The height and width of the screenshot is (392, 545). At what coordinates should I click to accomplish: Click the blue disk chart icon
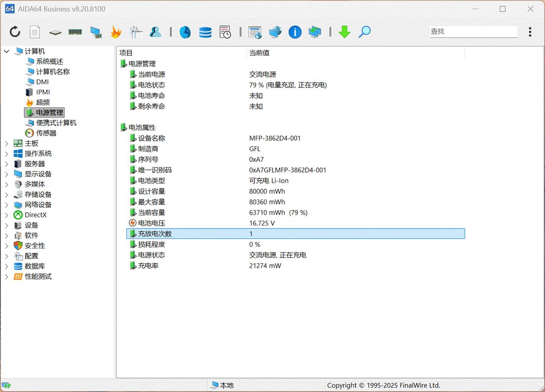point(185,32)
